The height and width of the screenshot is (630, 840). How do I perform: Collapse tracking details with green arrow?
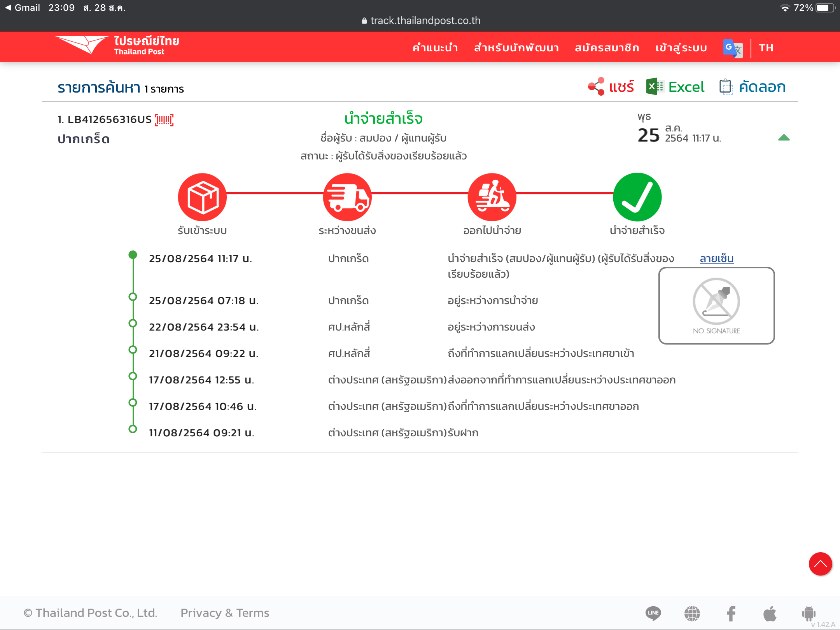pos(784,138)
